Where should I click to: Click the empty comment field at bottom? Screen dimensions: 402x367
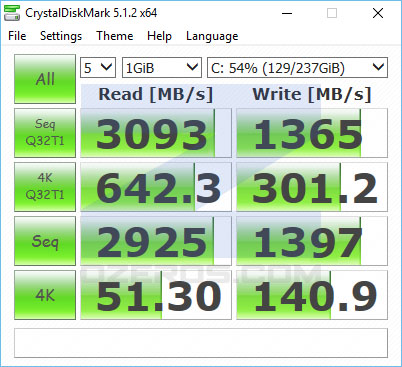(201, 343)
